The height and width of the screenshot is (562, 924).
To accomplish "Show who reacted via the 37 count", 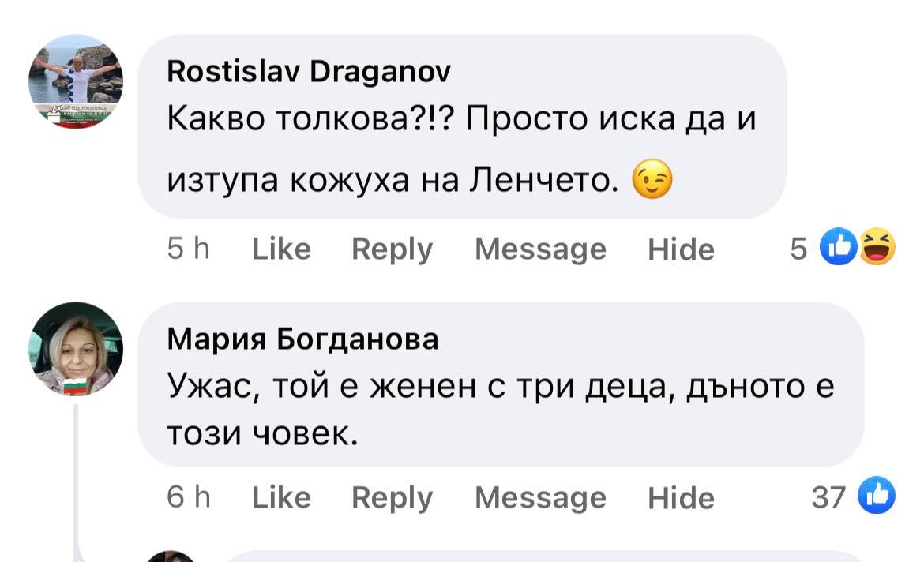I will (x=828, y=497).
